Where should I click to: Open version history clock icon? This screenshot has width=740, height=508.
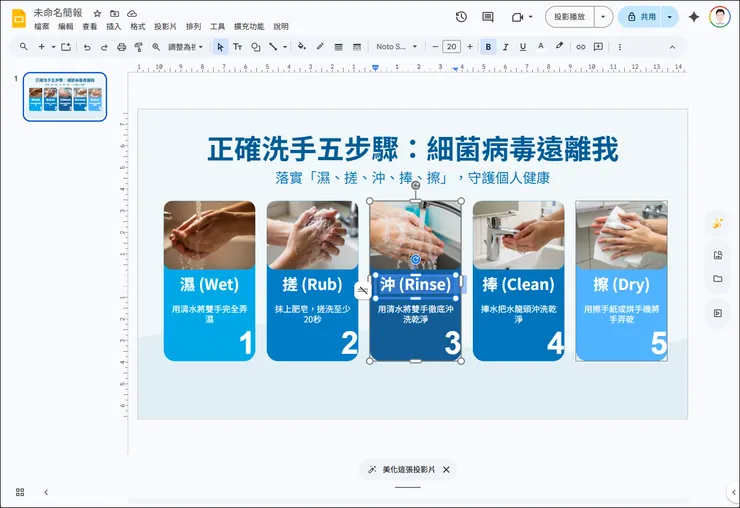461,17
